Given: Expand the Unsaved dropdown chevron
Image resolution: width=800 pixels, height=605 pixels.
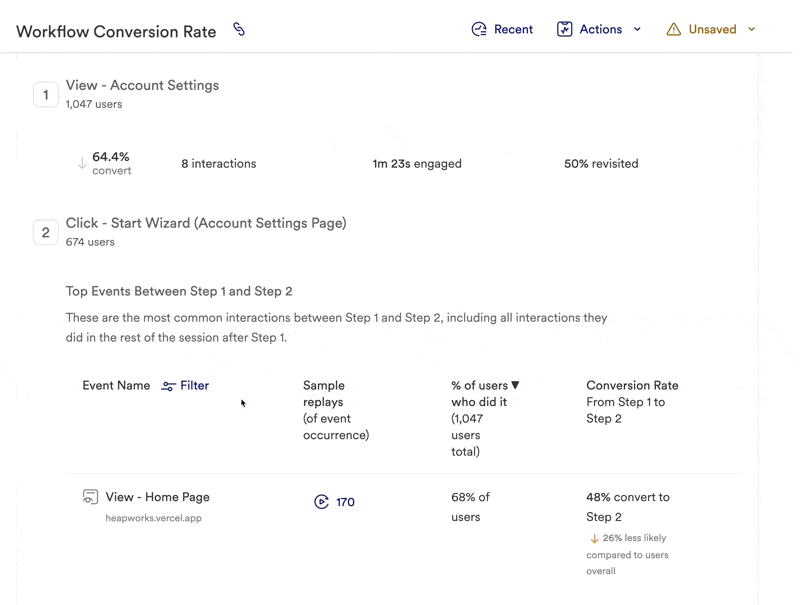Looking at the screenshot, I should coord(752,29).
